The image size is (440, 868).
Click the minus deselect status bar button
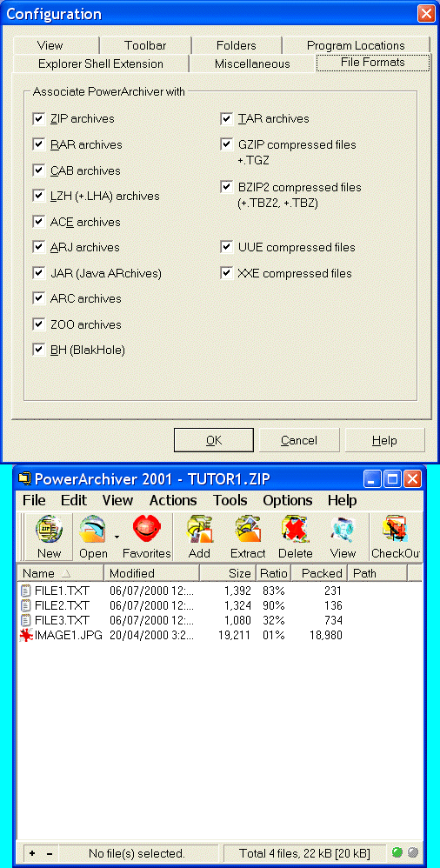pyautogui.click(x=50, y=853)
